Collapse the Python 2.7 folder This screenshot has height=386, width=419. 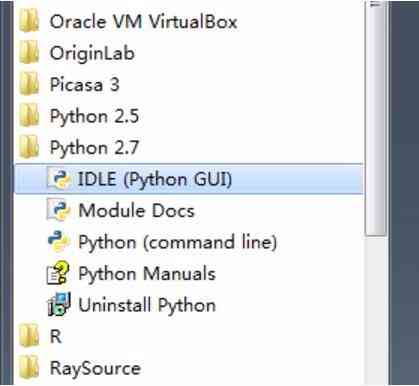tap(94, 148)
